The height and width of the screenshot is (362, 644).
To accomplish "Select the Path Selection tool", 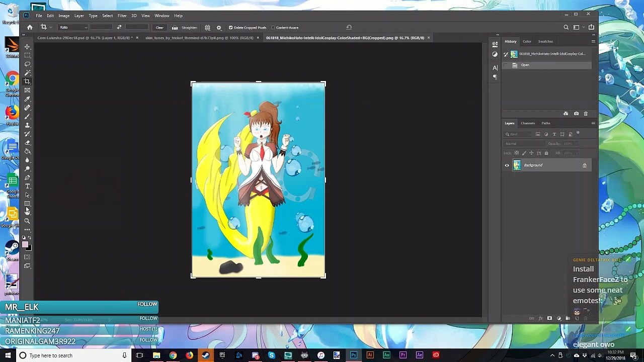I will click(27, 195).
